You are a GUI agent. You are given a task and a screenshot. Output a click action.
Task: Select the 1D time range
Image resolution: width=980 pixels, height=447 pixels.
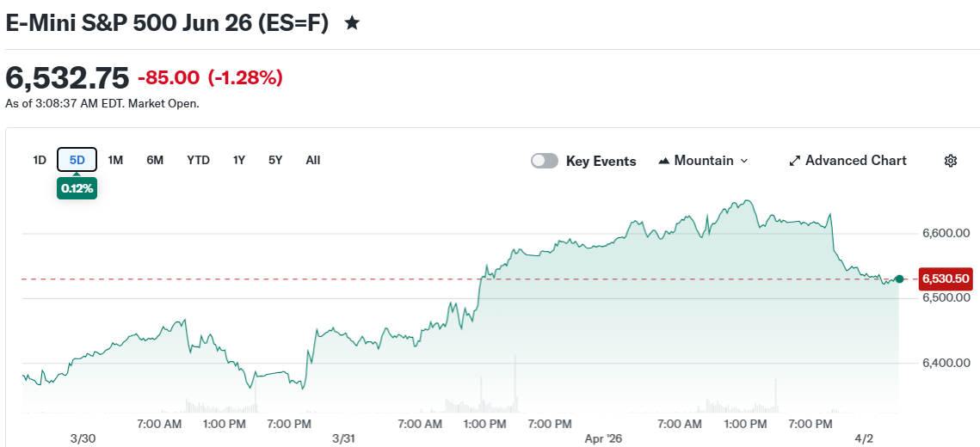40,161
